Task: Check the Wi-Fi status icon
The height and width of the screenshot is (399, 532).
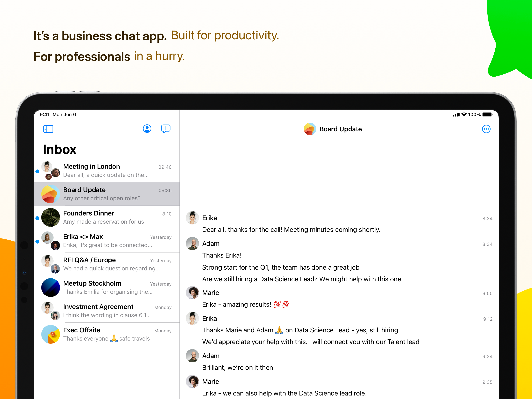Action: point(464,115)
